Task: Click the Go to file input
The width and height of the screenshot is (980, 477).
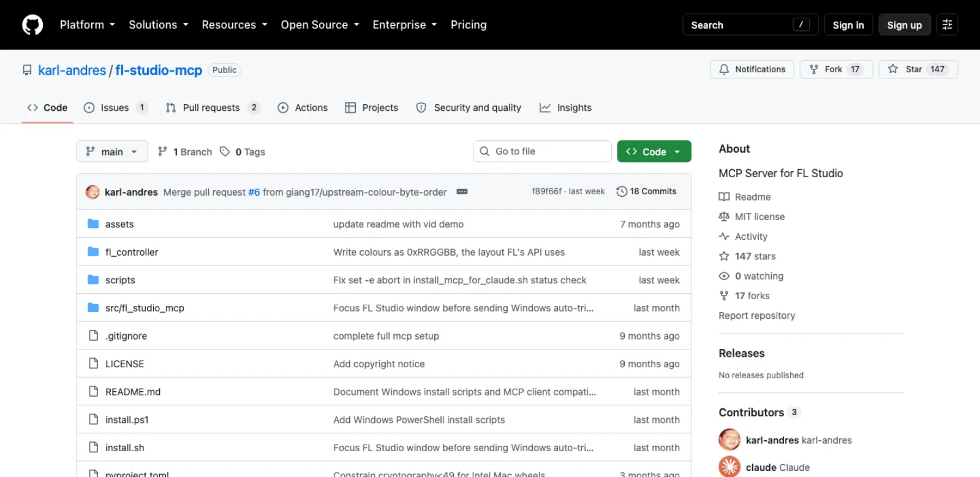Action: [x=542, y=151]
